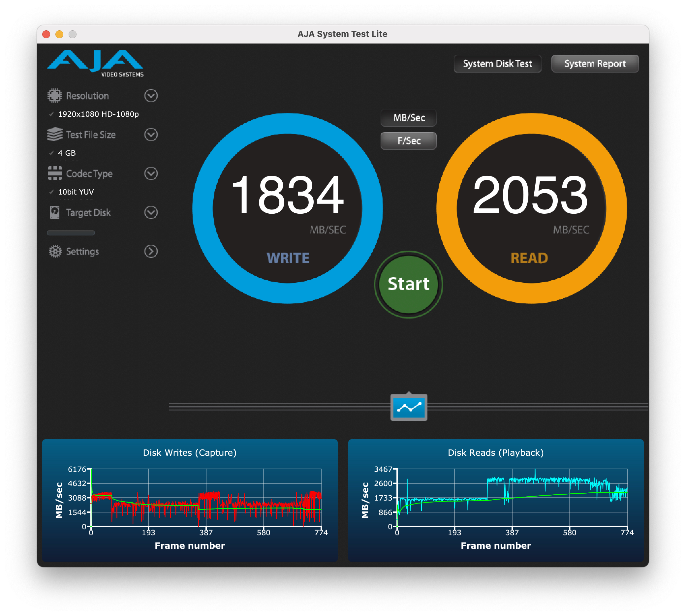Open the System Report
The image size is (686, 616).
click(x=595, y=64)
